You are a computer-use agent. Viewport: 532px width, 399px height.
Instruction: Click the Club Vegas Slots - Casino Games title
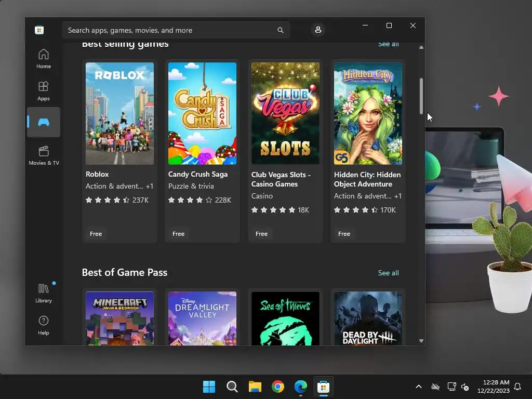[281, 179]
